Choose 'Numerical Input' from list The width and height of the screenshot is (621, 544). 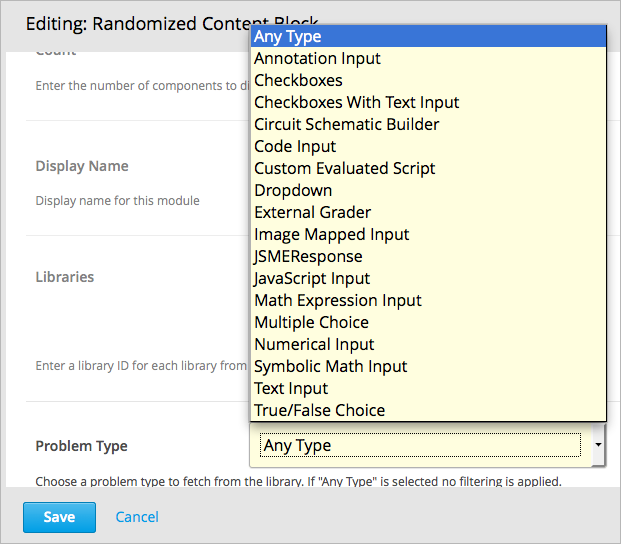(314, 345)
